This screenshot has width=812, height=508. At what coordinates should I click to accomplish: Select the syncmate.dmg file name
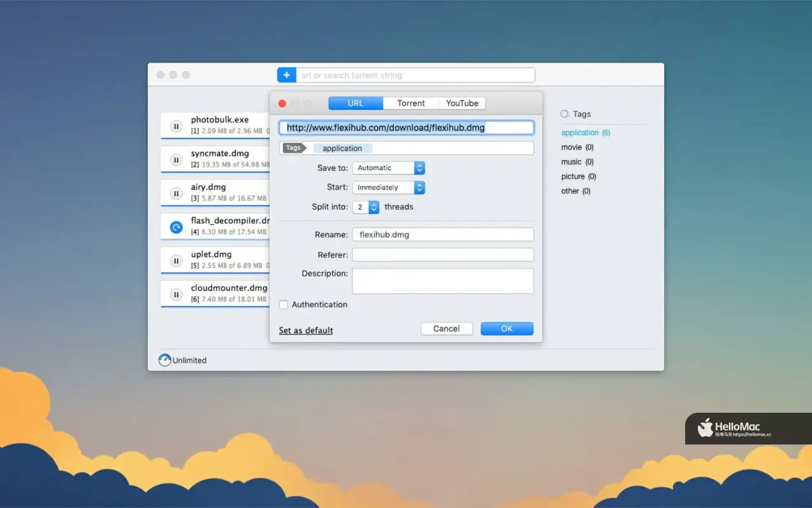click(x=220, y=153)
